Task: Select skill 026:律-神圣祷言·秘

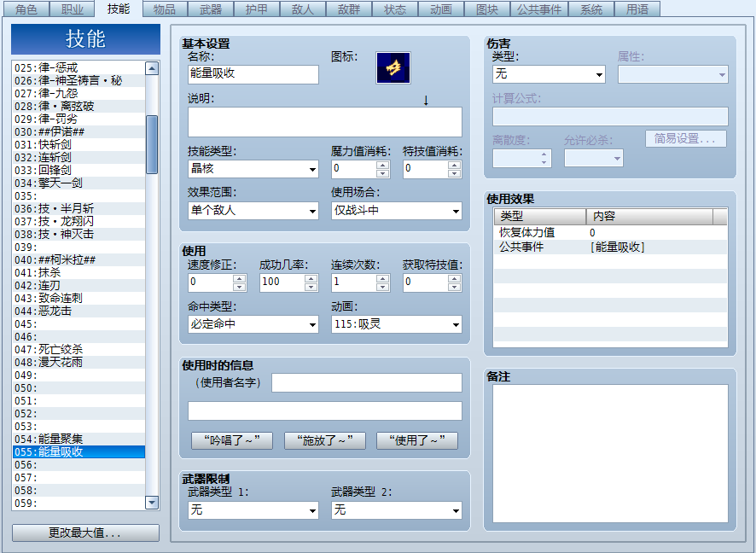Action: [79, 80]
